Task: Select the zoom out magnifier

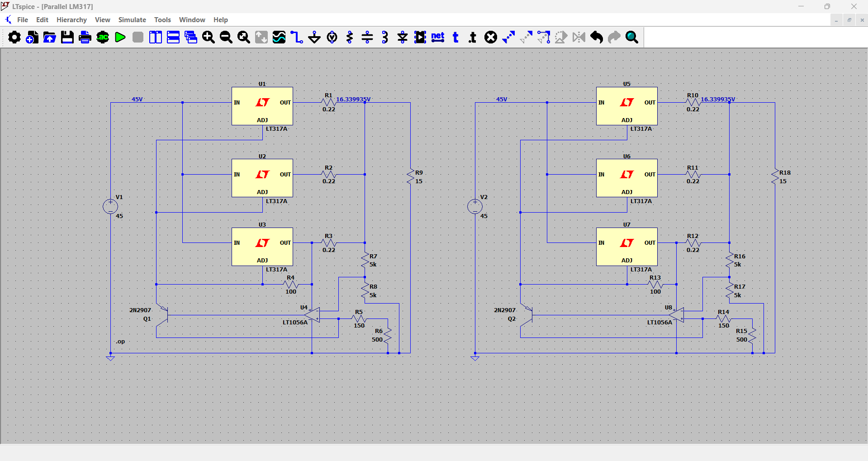Action: pyautogui.click(x=226, y=37)
